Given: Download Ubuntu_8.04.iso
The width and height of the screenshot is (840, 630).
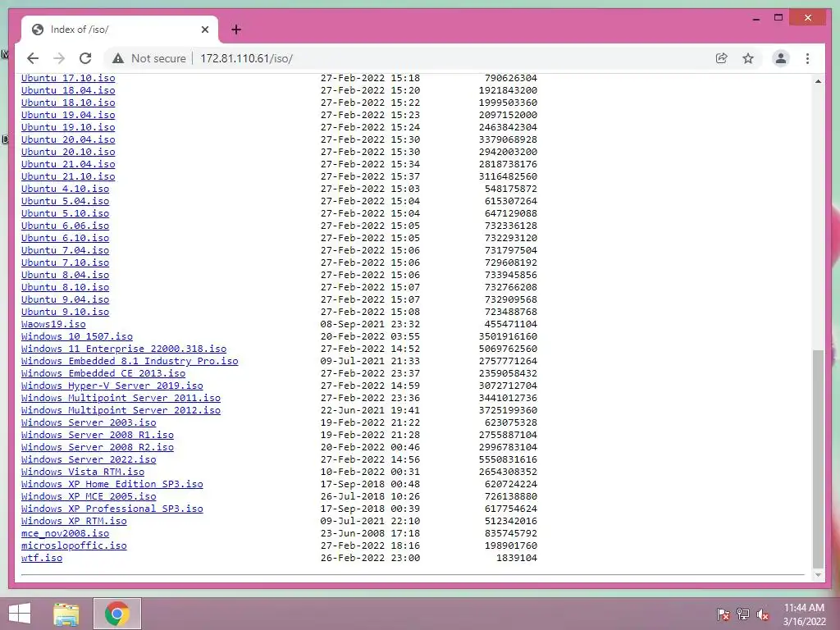Looking at the screenshot, I should click(66, 276).
